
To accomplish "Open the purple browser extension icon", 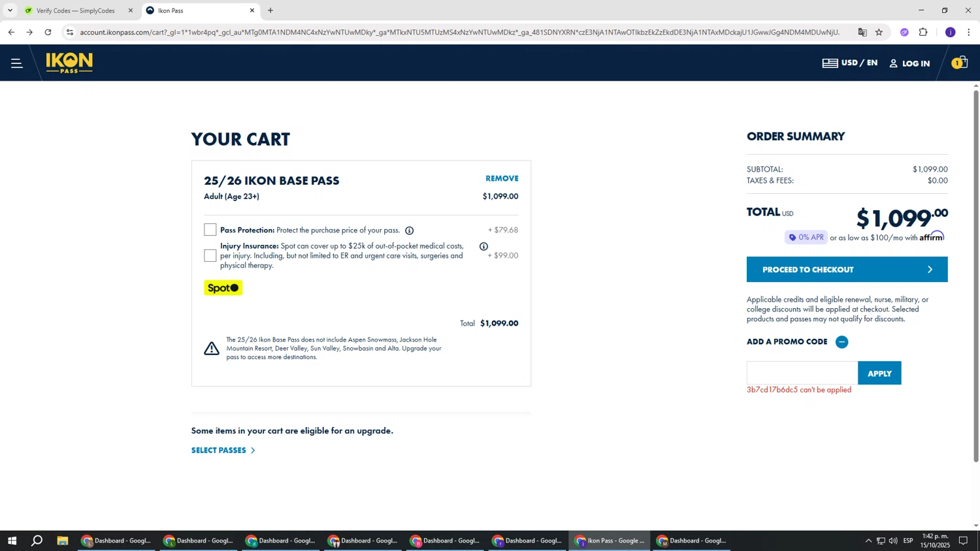I will (904, 32).
